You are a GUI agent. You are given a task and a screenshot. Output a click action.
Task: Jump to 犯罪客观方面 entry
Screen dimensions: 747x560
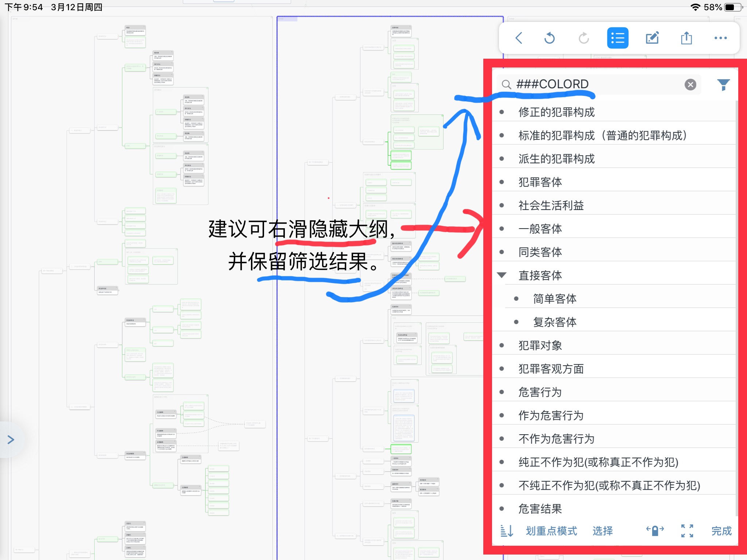coord(614,369)
